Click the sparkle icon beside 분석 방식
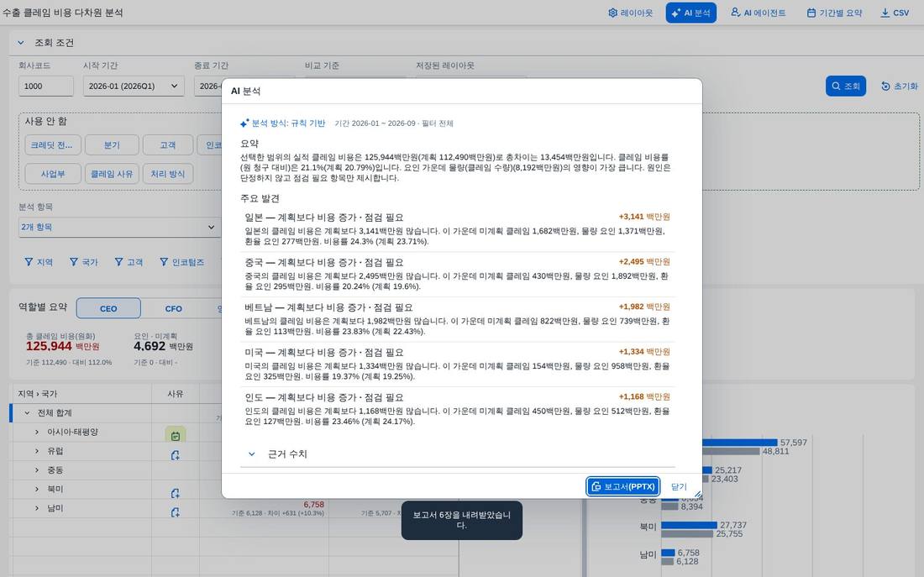The width and height of the screenshot is (924, 577). [x=244, y=123]
